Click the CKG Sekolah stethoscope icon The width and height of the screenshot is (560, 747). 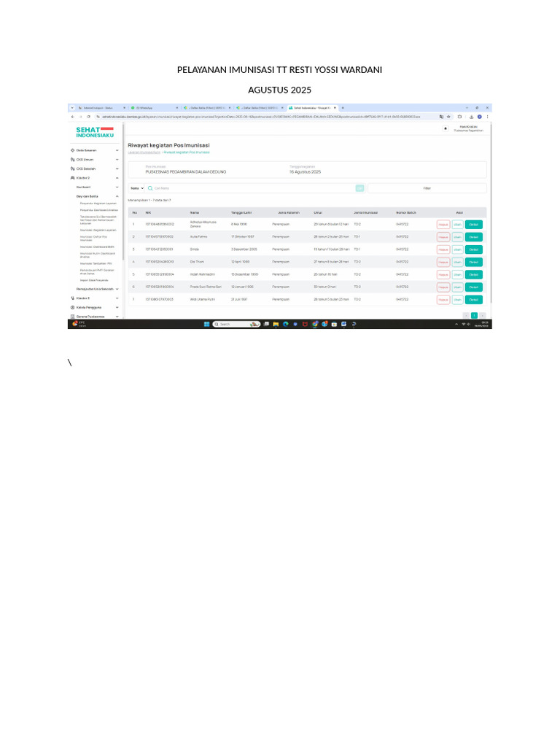point(72,169)
